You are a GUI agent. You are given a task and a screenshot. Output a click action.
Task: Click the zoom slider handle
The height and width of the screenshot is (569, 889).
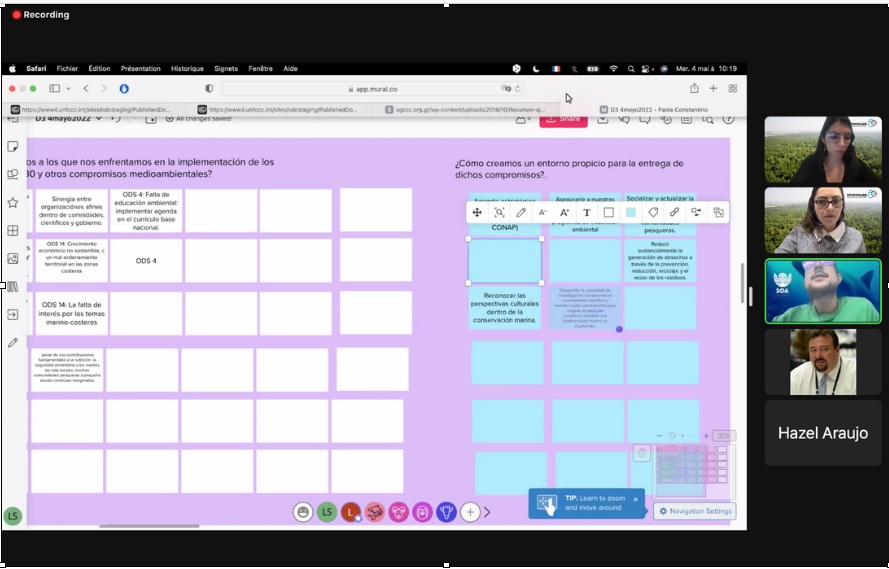(672, 436)
